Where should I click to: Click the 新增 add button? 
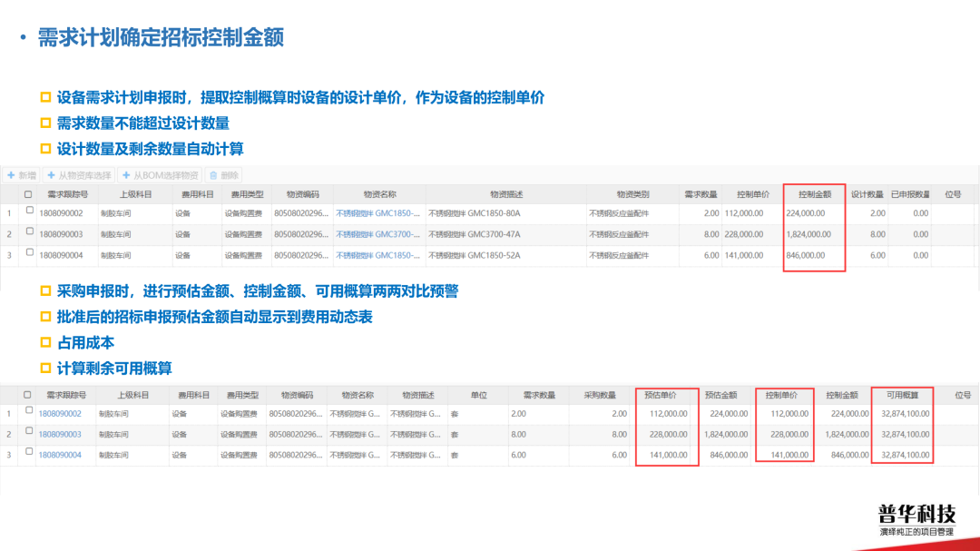click(21, 176)
